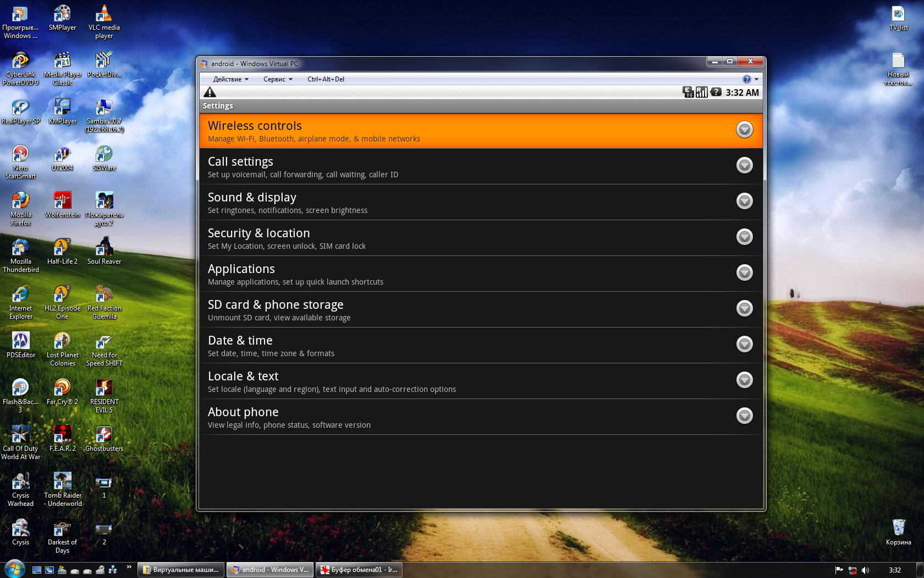Expand Sound & display arrow
This screenshot has height=578, width=924.
744,201
